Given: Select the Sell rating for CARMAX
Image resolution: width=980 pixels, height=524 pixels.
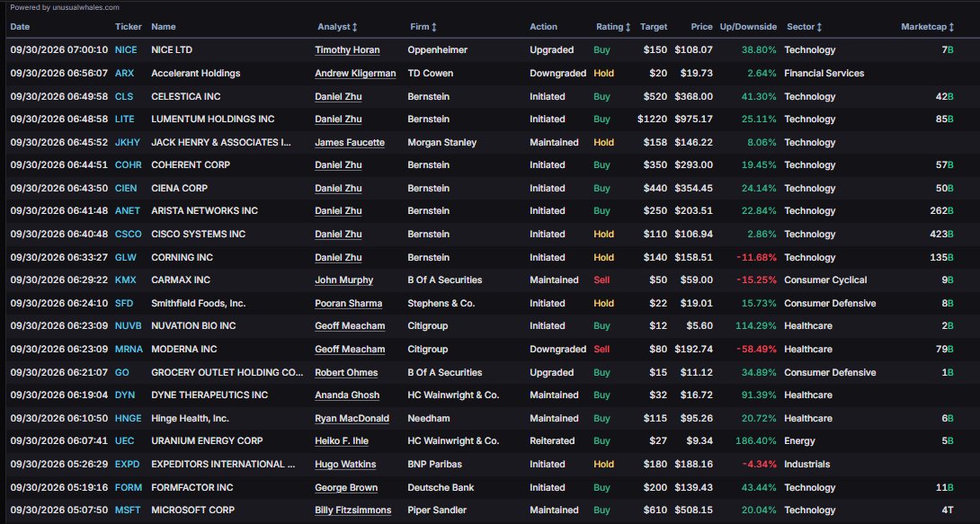Looking at the screenshot, I should point(601,280).
